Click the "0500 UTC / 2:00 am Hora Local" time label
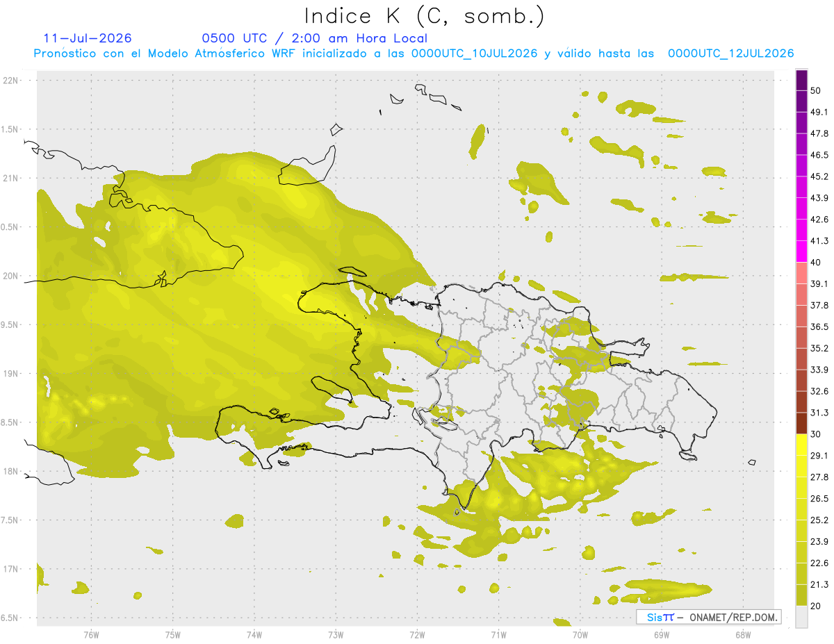Viewport: 834px width, 644px height. (x=314, y=38)
